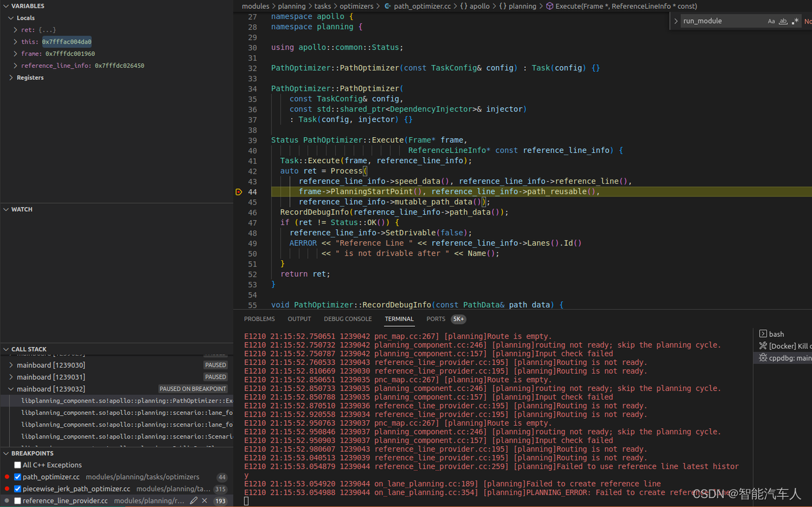The height and width of the screenshot is (507, 812).
Task: Toggle Match Case in the search widget
Action: [x=771, y=21]
